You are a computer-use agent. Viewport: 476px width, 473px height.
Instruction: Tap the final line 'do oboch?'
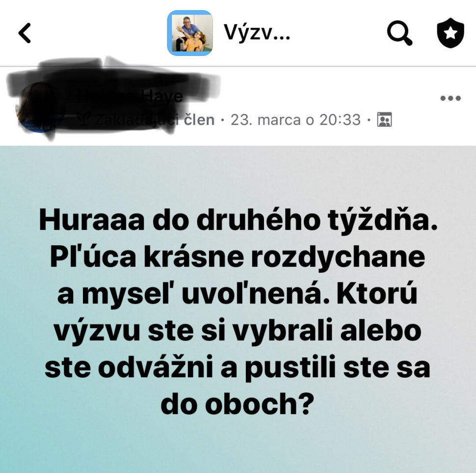click(x=238, y=404)
